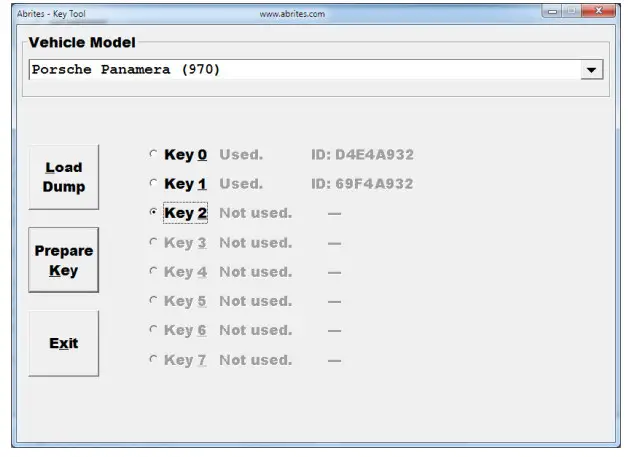This screenshot has height=457, width=628.
Task: Open the Vehicle Model dropdown arrow
Action: click(592, 70)
